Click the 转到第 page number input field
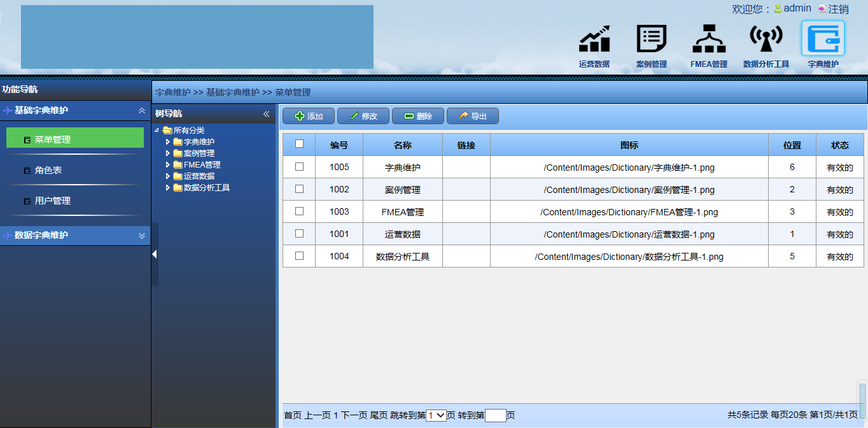Image resolution: width=868 pixels, height=428 pixels. pyautogui.click(x=495, y=415)
